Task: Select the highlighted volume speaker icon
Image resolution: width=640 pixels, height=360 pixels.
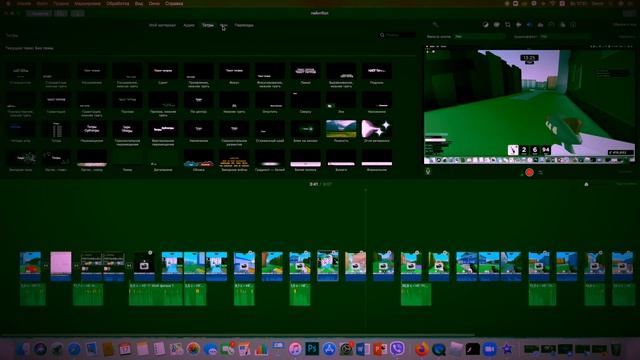Action: pos(529,25)
